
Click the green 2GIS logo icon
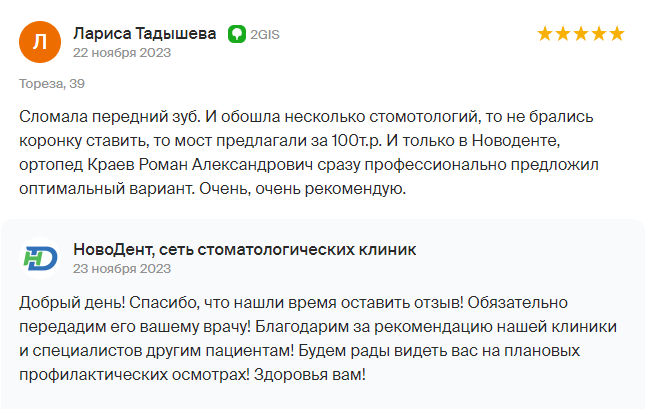click(x=237, y=34)
